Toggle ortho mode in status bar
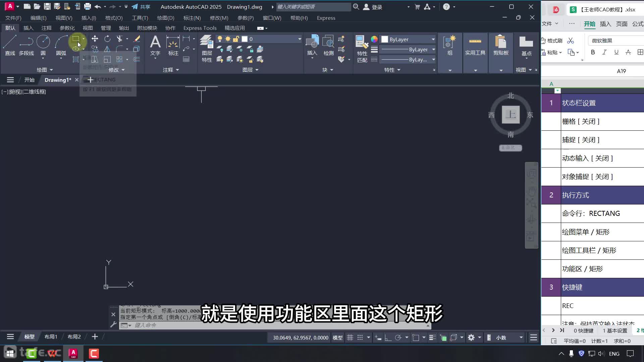Viewport: 644px width, 362px height. (x=388, y=338)
